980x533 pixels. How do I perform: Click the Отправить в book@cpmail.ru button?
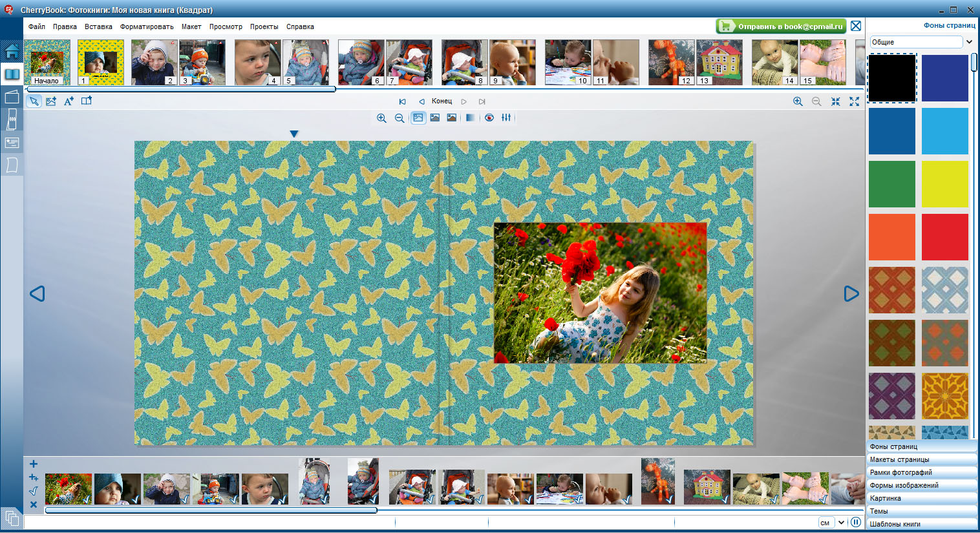pyautogui.click(x=782, y=26)
